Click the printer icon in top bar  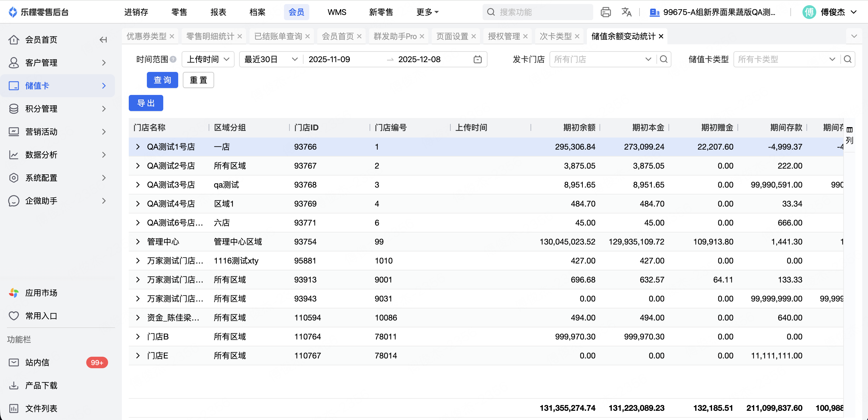coord(606,12)
